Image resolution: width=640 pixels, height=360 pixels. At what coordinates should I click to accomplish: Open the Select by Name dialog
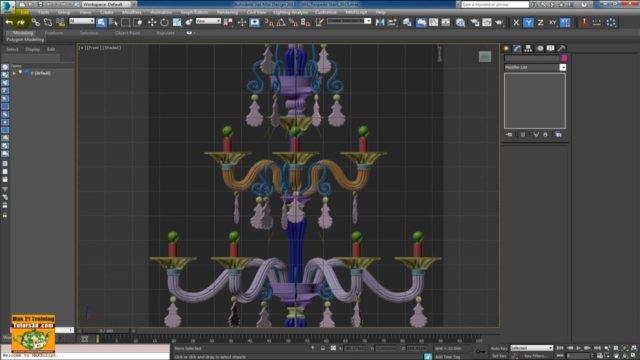pos(113,22)
